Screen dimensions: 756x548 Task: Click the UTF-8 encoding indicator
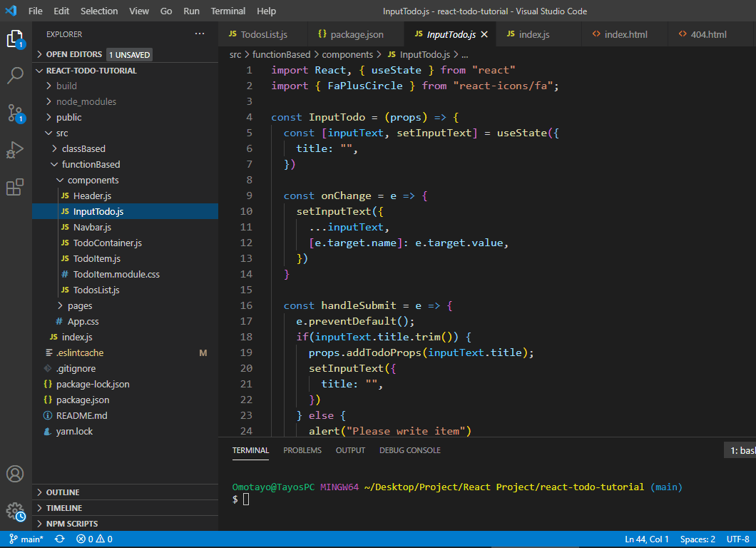pos(737,539)
